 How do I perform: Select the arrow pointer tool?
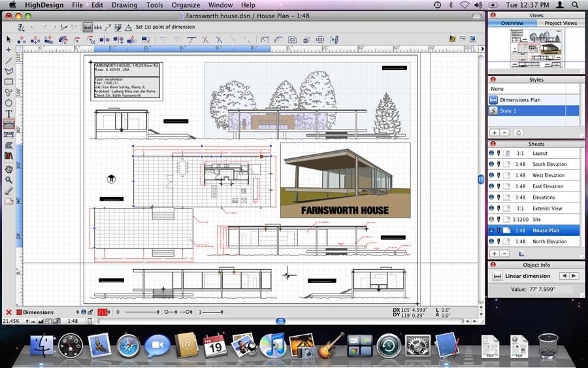[x=8, y=39]
